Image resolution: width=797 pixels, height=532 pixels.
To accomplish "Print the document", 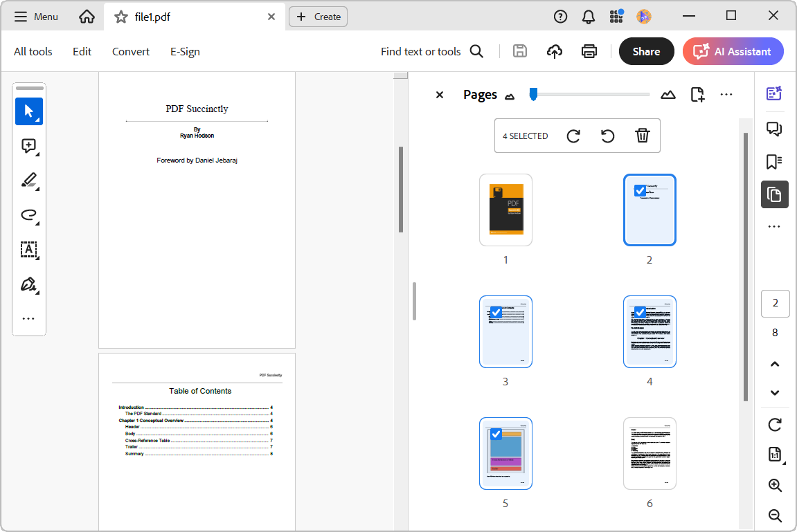I will pos(589,51).
